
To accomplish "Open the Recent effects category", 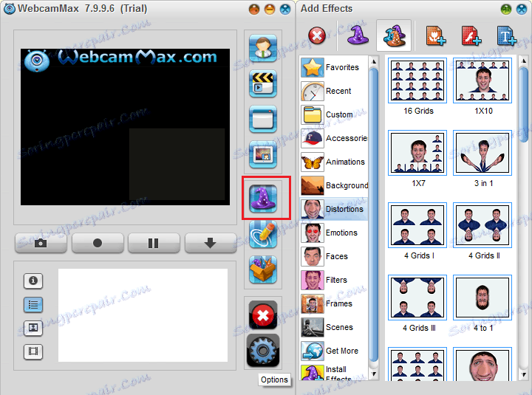I will pos(334,91).
